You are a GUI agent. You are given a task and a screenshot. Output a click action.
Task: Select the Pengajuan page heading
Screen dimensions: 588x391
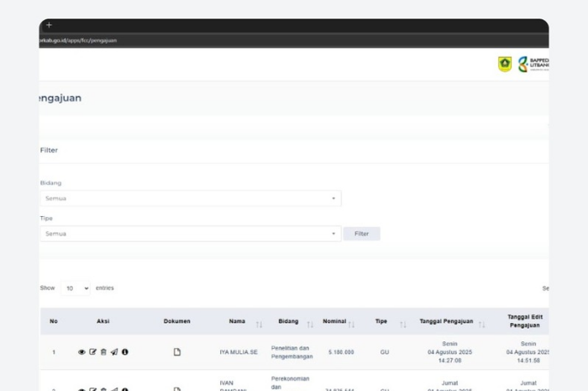(x=60, y=98)
